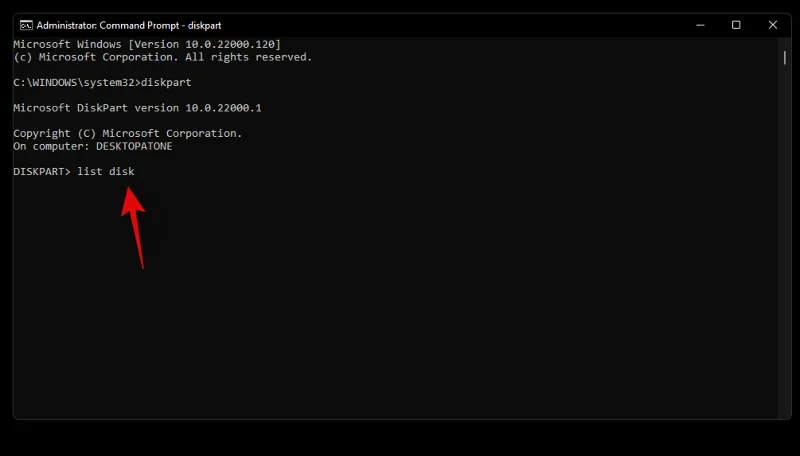Click the "All rights reserved." line
Image resolution: width=800 pixels, height=456 pixels.
coord(260,58)
